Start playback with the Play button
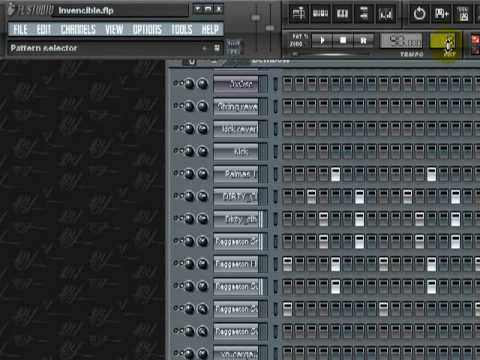 pos(322,40)
